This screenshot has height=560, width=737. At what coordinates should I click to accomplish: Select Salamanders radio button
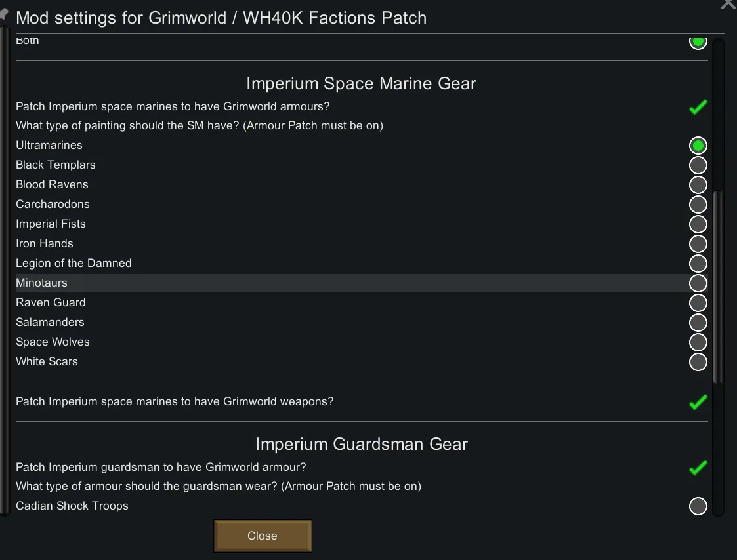point(698,323)
